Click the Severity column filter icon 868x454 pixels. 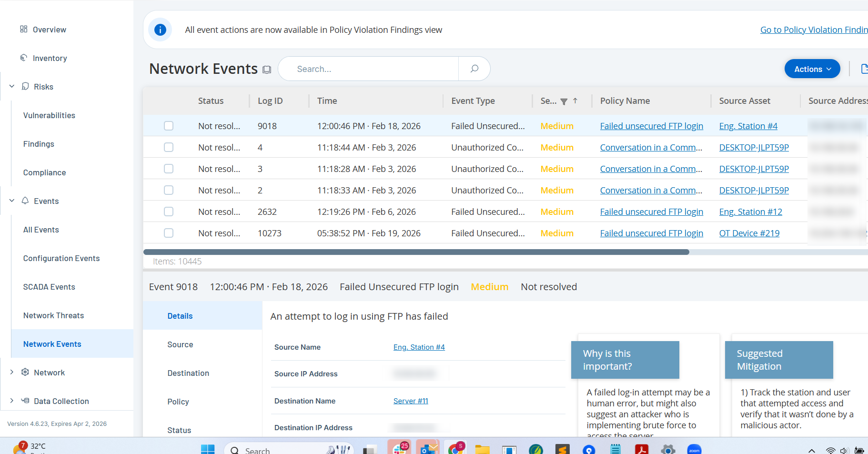564,101
